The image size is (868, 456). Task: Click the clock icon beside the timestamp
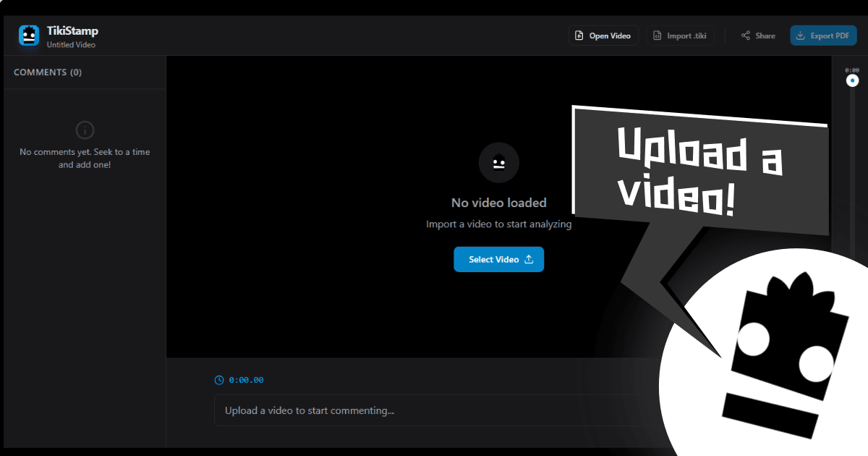219,380
